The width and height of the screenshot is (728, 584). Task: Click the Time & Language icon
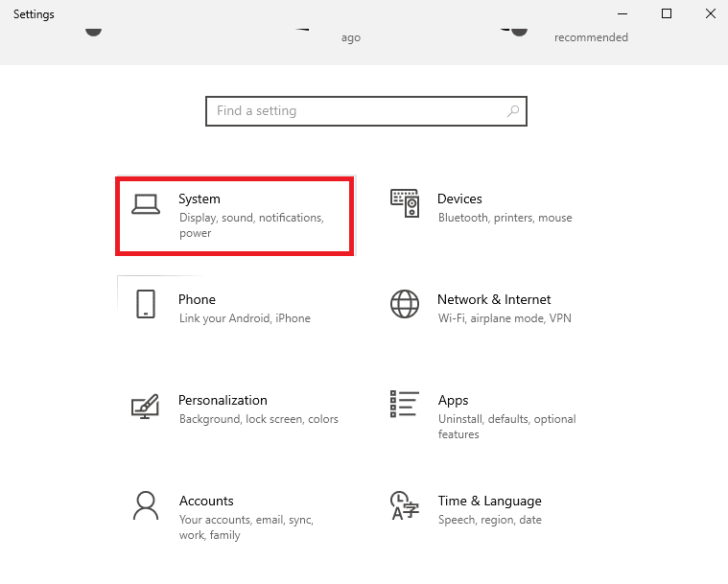pyautogui.click(x=404, y=505)
